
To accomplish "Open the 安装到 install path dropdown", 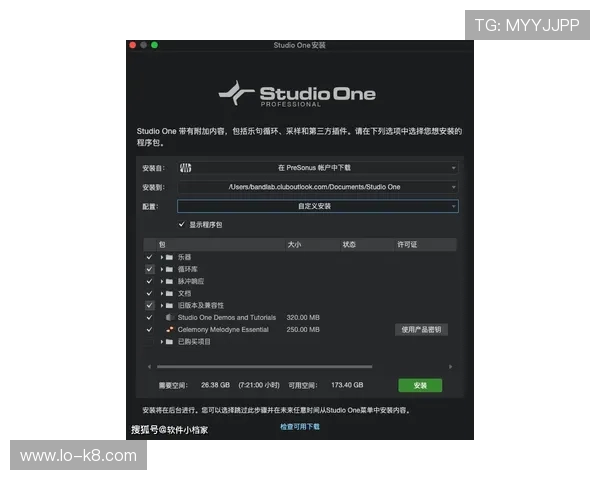I will click(x=318, y=187).
